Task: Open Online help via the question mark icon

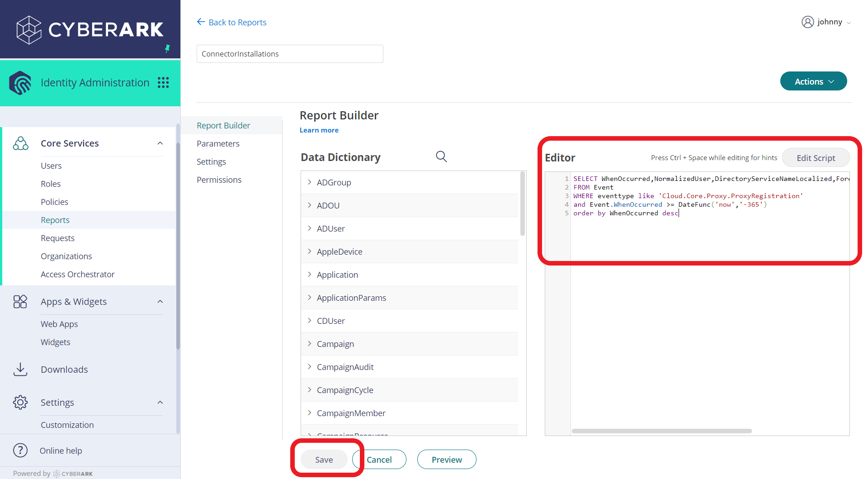Action: pos(20,450)
